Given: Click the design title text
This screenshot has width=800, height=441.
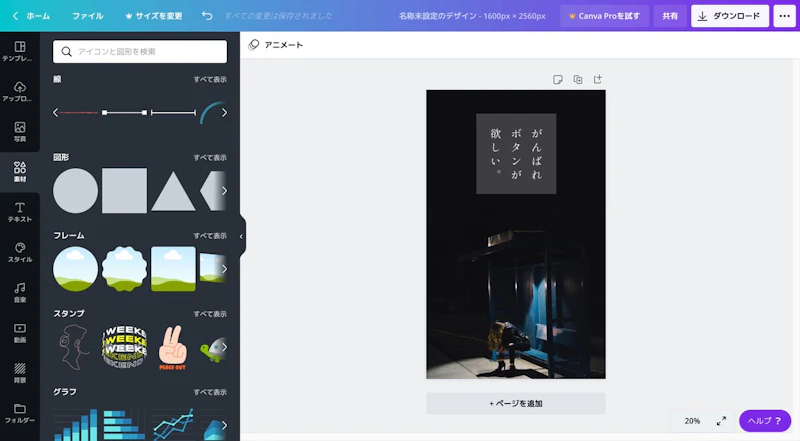Looking at the screenshot, I should coord(472,16).
